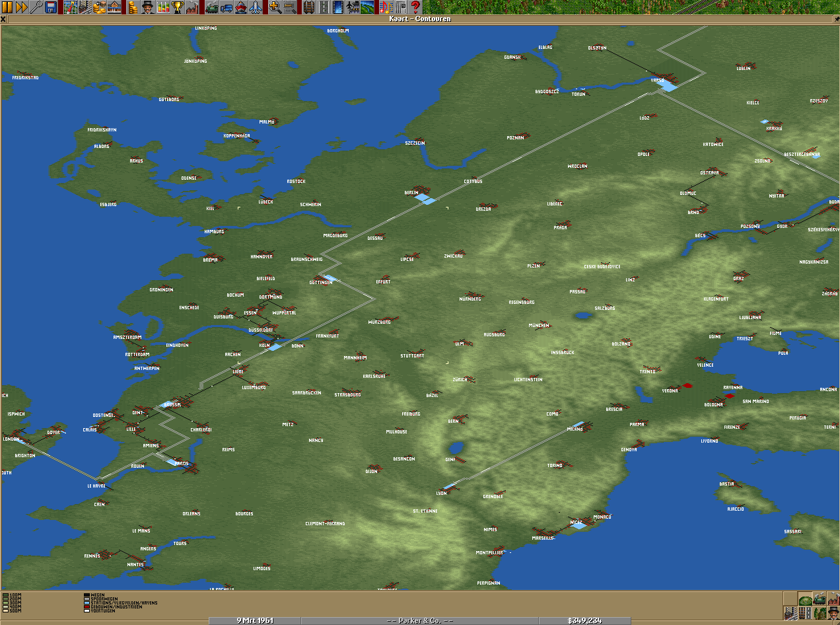Toggle fast forward mode
The height and width of the screenshot is (625, 840).
click(22, 8)
